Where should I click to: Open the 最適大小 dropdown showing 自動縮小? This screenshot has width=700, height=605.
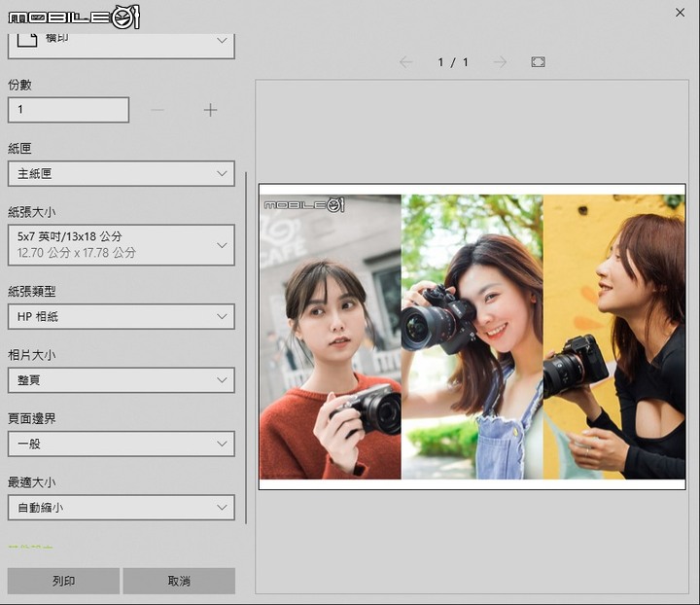point(121,507)
